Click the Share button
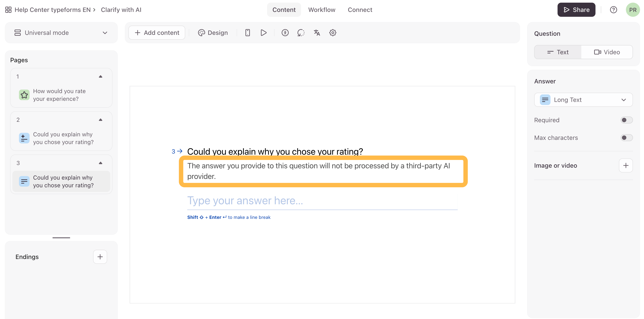 (576, 10)
